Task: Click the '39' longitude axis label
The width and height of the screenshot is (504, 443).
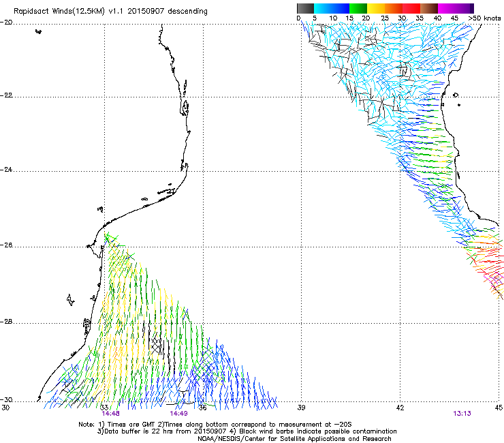Action: 301,408
